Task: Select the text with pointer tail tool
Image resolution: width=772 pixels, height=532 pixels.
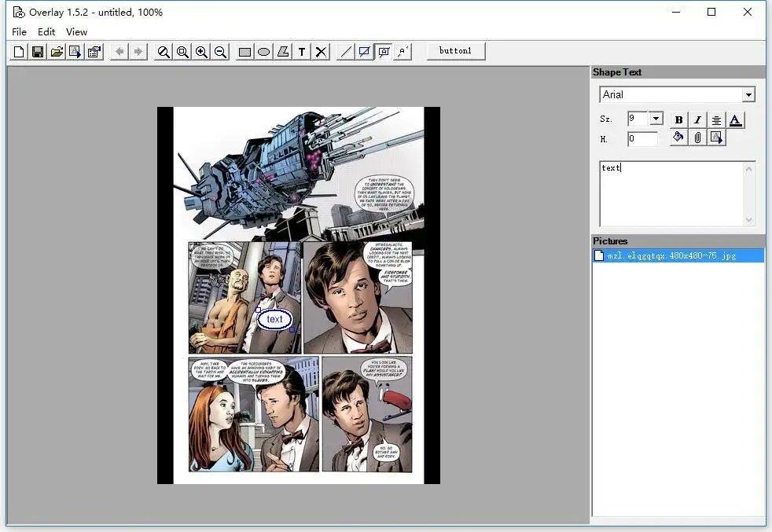Action: (403, 52)
